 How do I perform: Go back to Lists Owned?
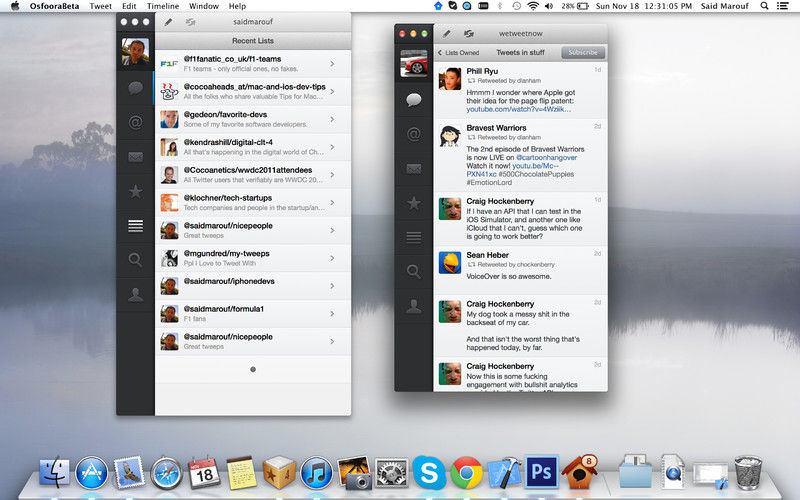458,53
